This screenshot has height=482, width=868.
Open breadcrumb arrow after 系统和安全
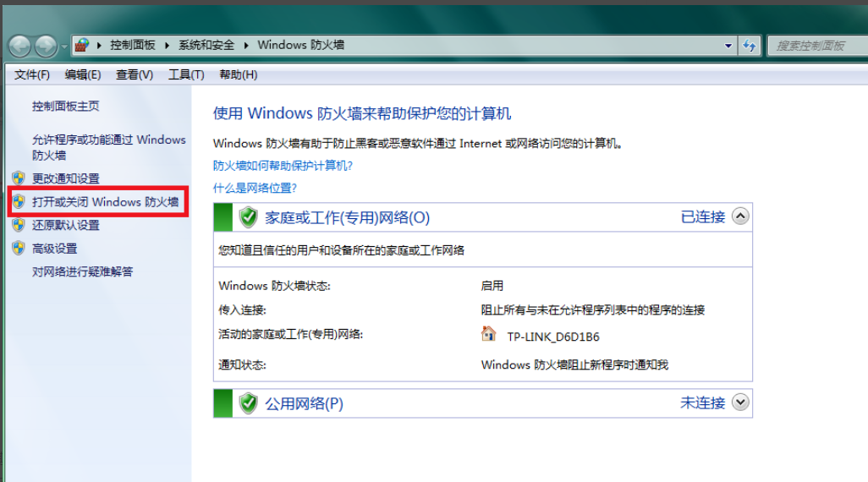(247, 45)
